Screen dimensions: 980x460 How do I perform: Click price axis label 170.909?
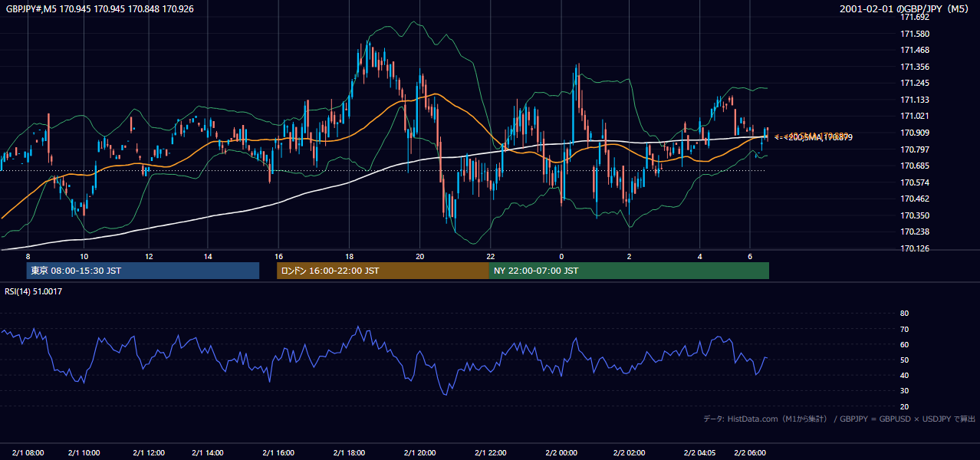pyautogui.click(x=914, y=133)
